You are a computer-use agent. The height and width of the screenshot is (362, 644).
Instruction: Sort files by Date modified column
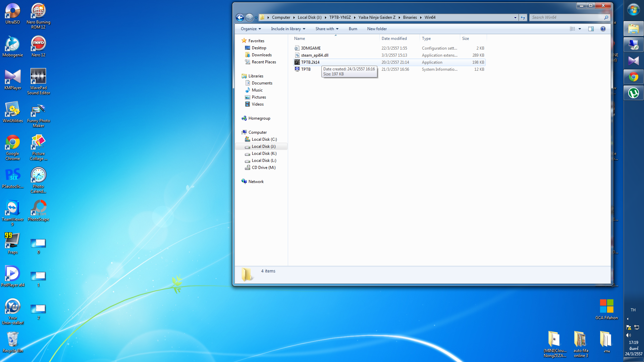pos(394,39)
